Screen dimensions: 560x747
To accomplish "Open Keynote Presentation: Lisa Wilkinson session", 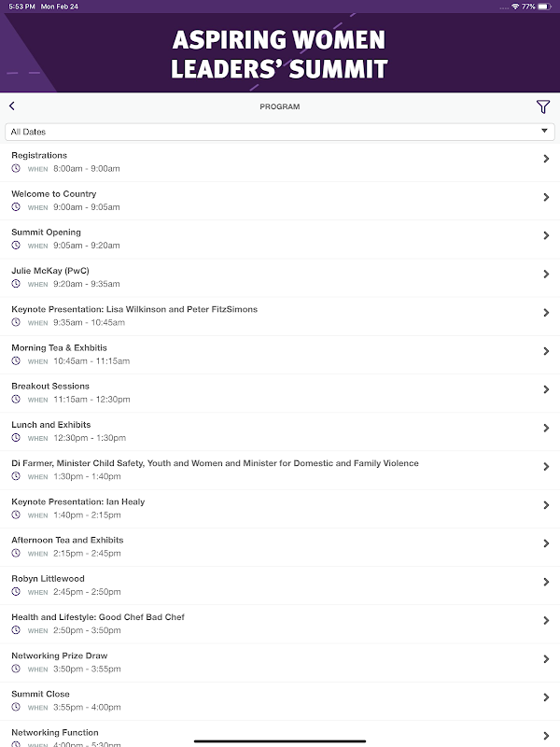I will click(134, 309).
